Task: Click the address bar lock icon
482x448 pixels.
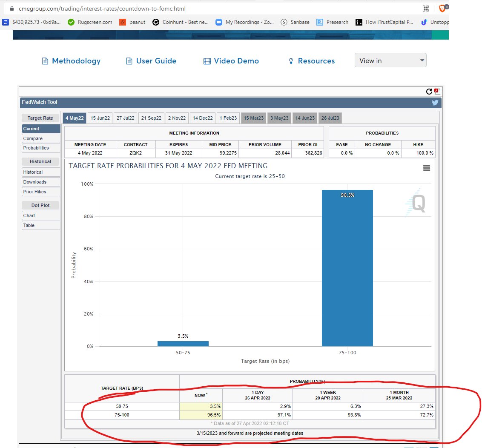Action: [x=11, y=9]
